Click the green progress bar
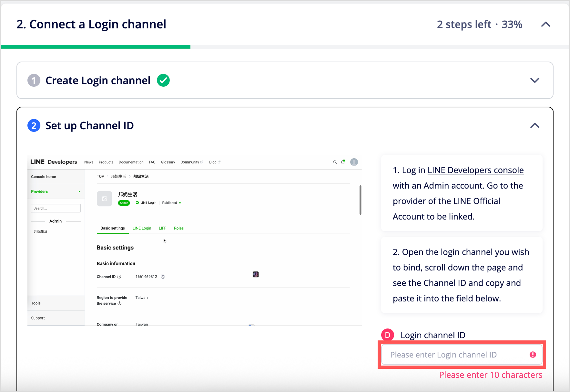Image resolution: width=570 pixels, height=392 pixels. 96,47
